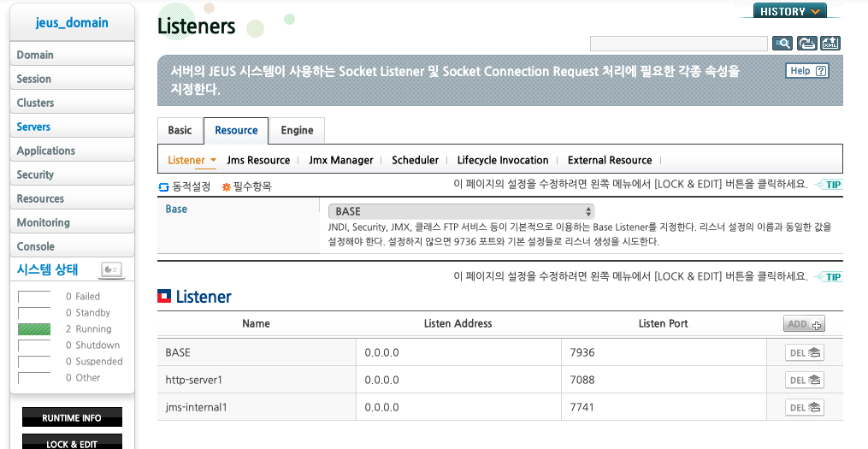This screenshot has width=868, height=449.
Task: Click the Listen Port column header
Action: (x=663, y=324)
